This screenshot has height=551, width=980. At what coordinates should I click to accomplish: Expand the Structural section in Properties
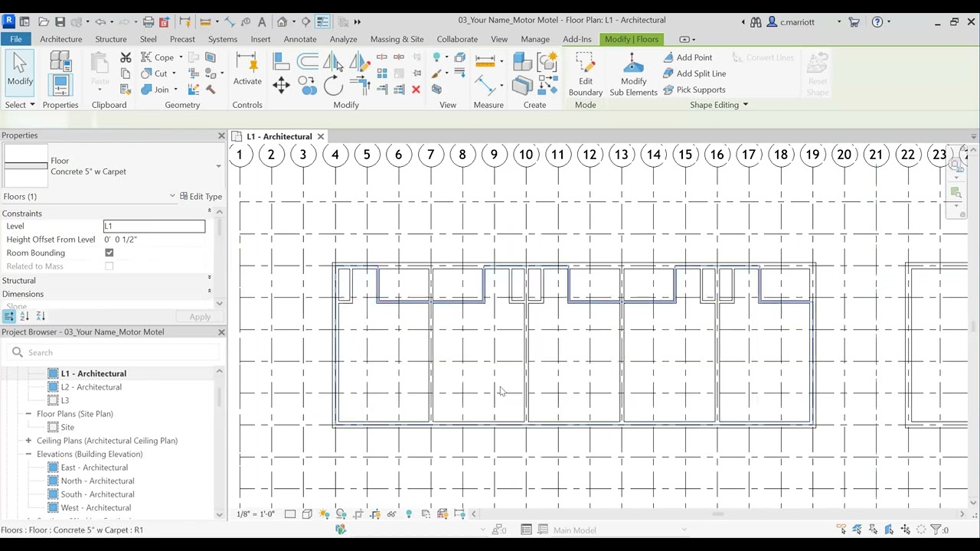tap(209, 279)
